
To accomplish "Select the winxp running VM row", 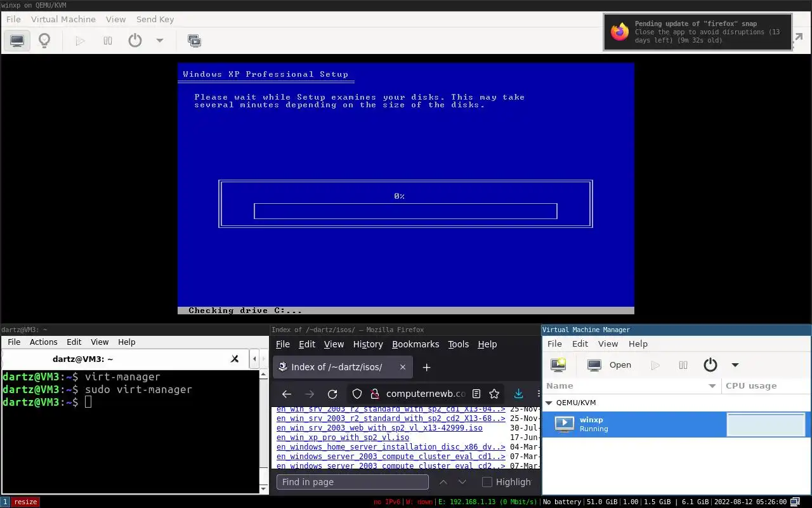I will pos(676,424).
